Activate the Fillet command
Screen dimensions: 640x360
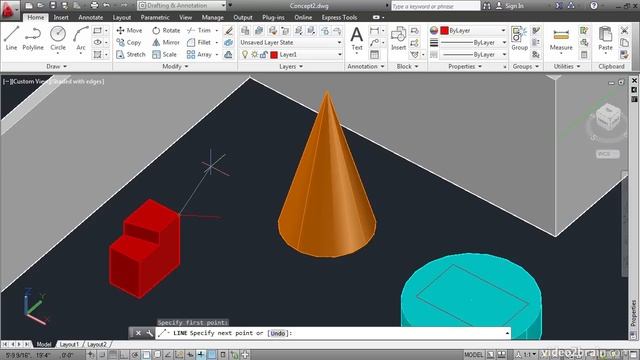point(199,42)
